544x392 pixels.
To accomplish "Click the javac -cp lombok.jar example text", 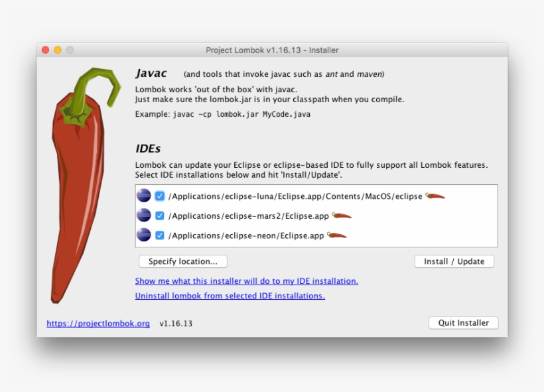I will 242,115.
